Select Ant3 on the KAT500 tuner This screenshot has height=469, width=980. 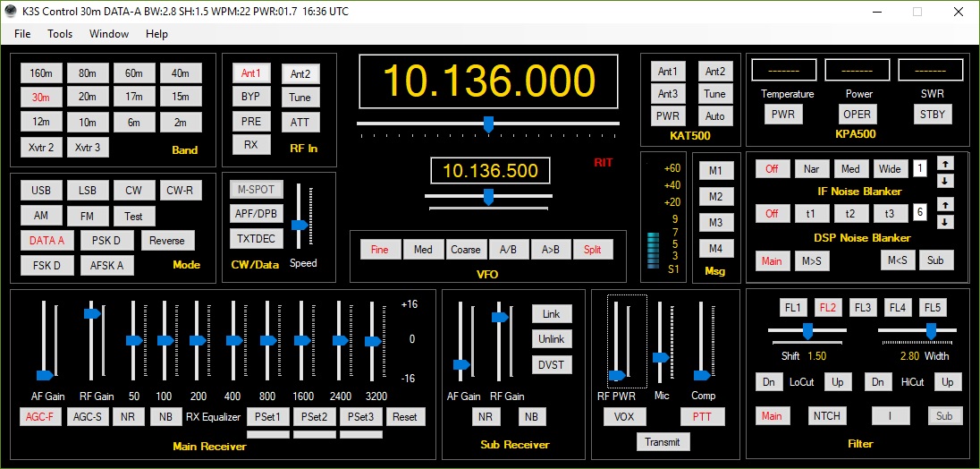coord(668,94)
